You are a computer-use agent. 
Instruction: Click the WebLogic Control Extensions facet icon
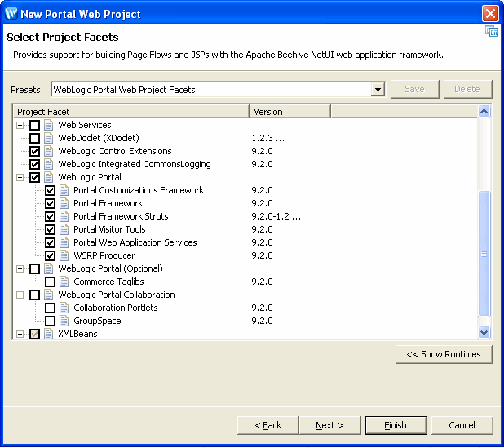49,151
